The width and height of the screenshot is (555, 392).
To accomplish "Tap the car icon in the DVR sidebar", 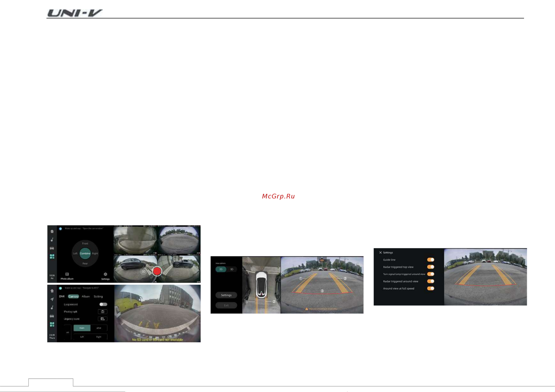I will (x=52, y=316).
